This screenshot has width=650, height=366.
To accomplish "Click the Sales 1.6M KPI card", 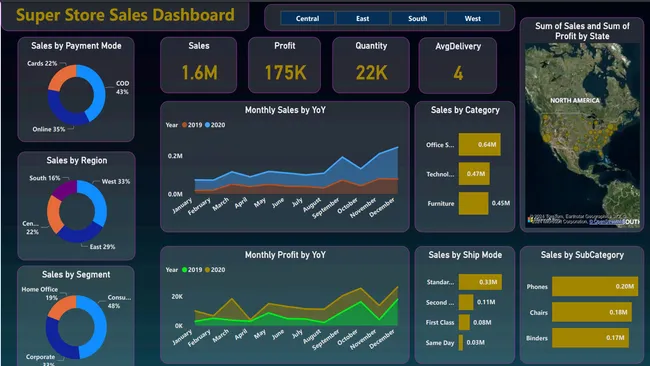I will point(199,65).
